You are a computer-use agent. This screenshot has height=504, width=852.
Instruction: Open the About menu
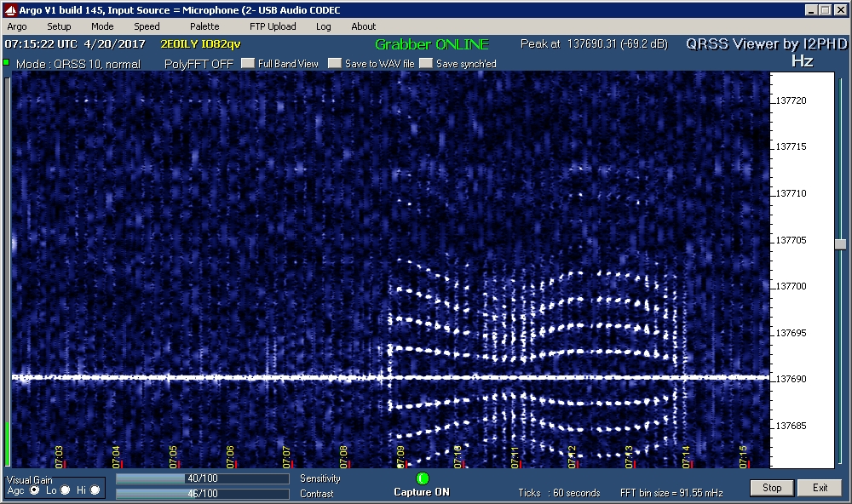[x=363, y=26]
